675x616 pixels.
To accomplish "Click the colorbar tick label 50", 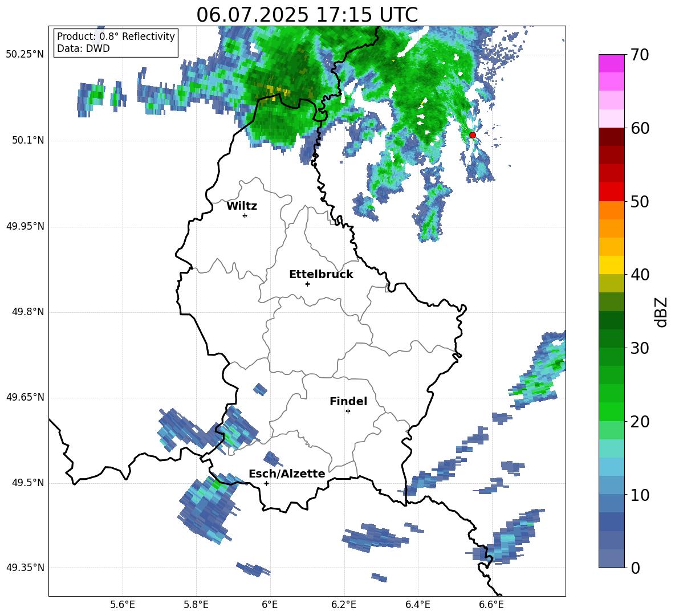I will tap(640, 201).
